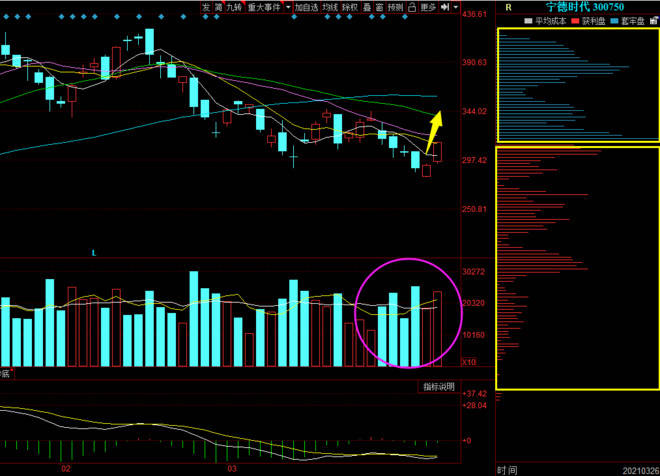Screen dimensions: 660x476
Task: Click the lock icon in toolbar
Action: [414, 7]
